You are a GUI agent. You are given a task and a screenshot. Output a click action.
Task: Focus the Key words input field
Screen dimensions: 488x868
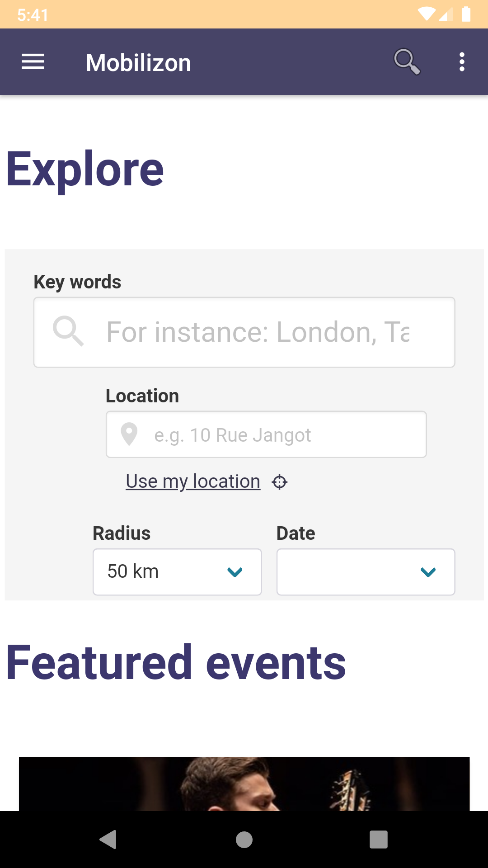(x=258, y=332)
